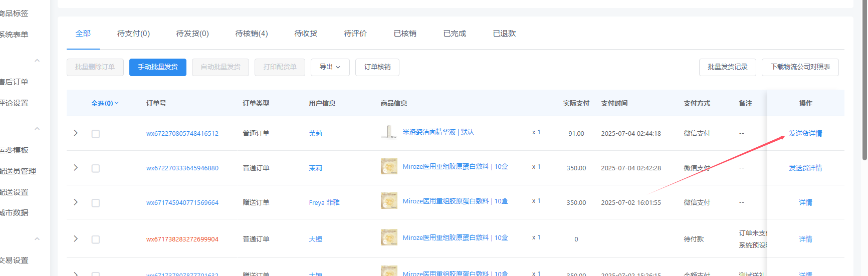Click 发送货详情 for order wx672270333645946880
868x276 pixels.
coord(805,168)
